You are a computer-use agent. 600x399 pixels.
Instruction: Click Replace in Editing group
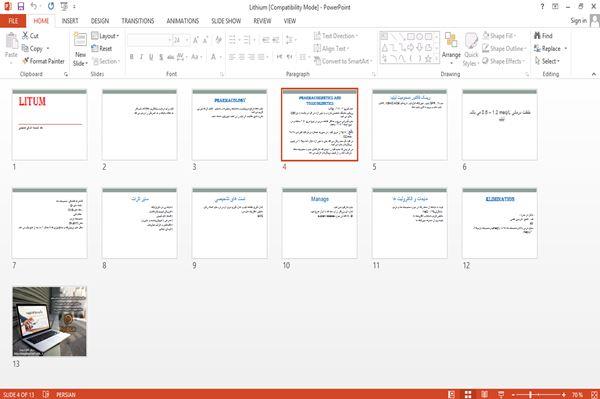548,49
